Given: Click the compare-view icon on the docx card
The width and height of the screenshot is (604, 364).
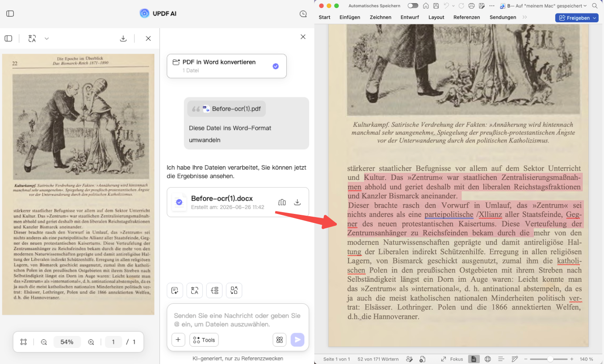Looking at the screenshot, I should 282,202.
